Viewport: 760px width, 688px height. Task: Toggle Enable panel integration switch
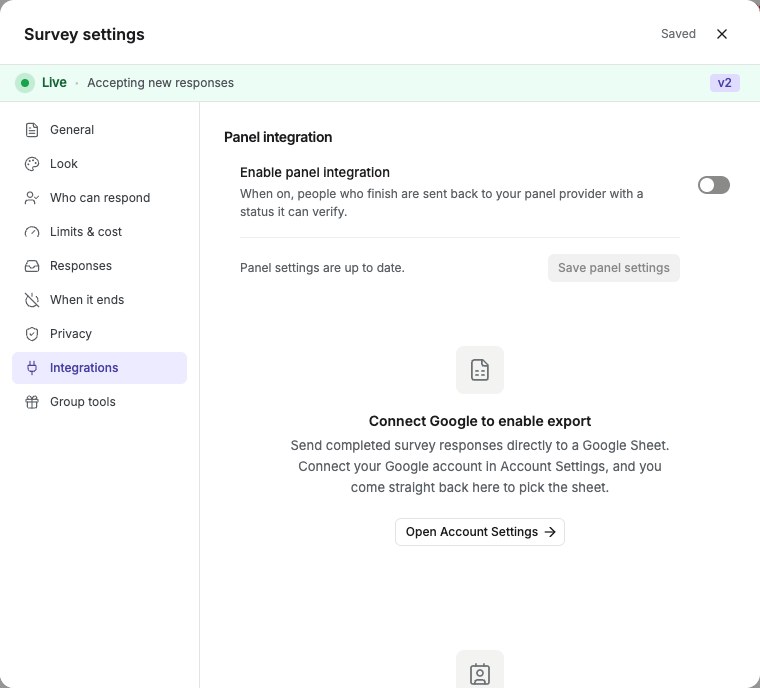(713, 185)
